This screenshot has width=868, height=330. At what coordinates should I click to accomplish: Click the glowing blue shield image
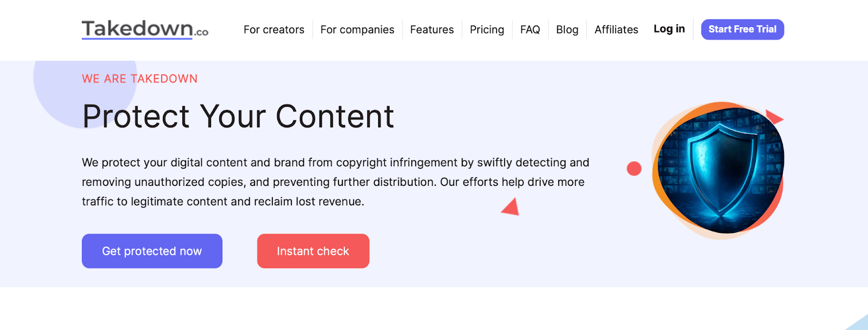click(x=720, y=169)
